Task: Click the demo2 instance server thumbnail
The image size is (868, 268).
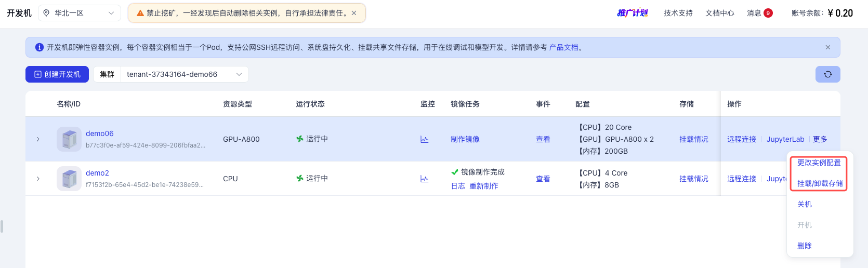Action: pos(69,179)
